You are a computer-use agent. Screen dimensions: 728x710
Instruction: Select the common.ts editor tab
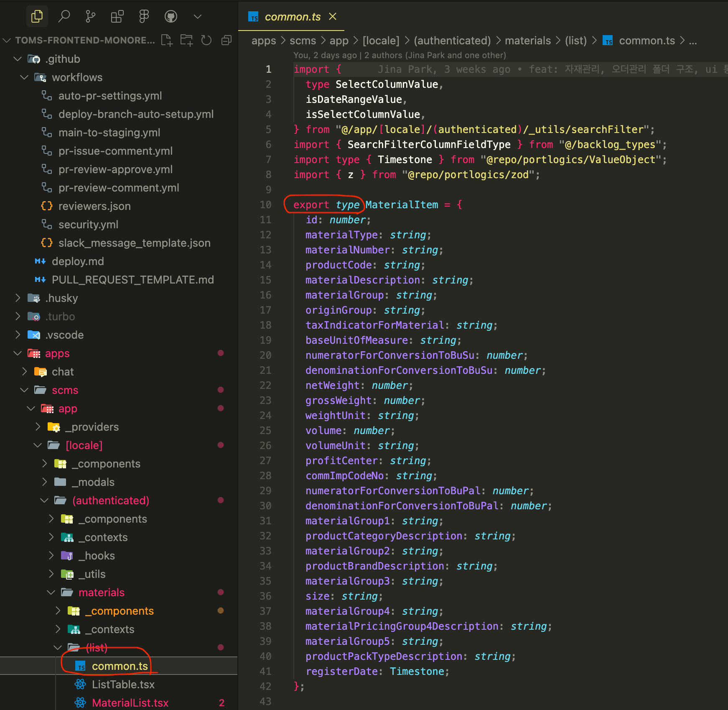292,17
